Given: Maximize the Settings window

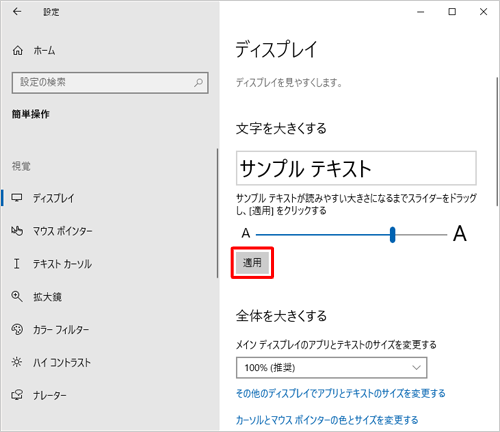Looking at the screenshot, I should click(x=452, y=12).
